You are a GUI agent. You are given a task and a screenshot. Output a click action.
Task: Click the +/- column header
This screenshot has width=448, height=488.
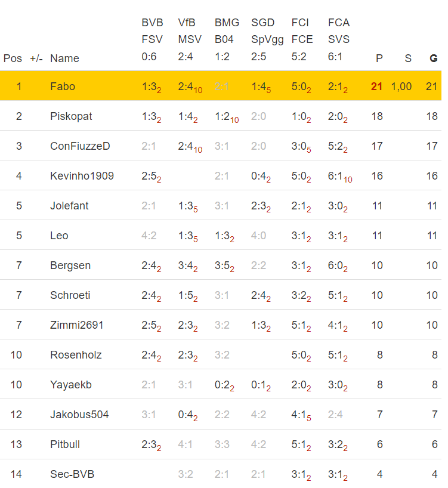pos(36,58)
